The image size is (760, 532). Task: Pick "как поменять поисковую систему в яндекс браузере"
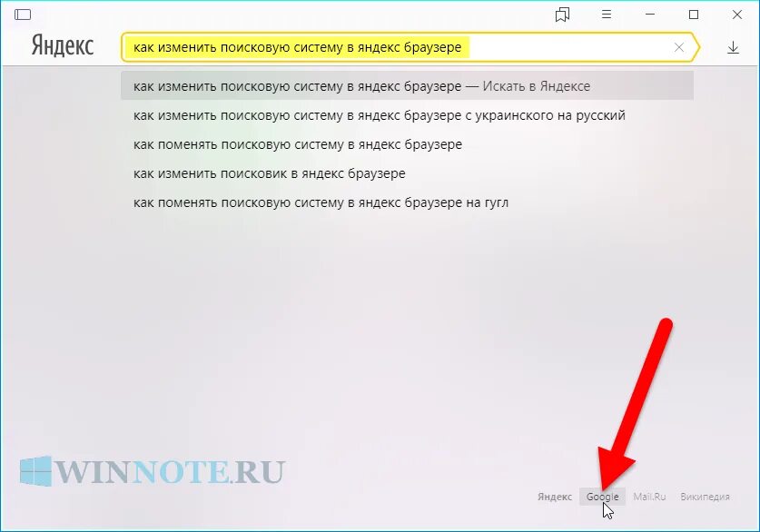click(407, 144)
